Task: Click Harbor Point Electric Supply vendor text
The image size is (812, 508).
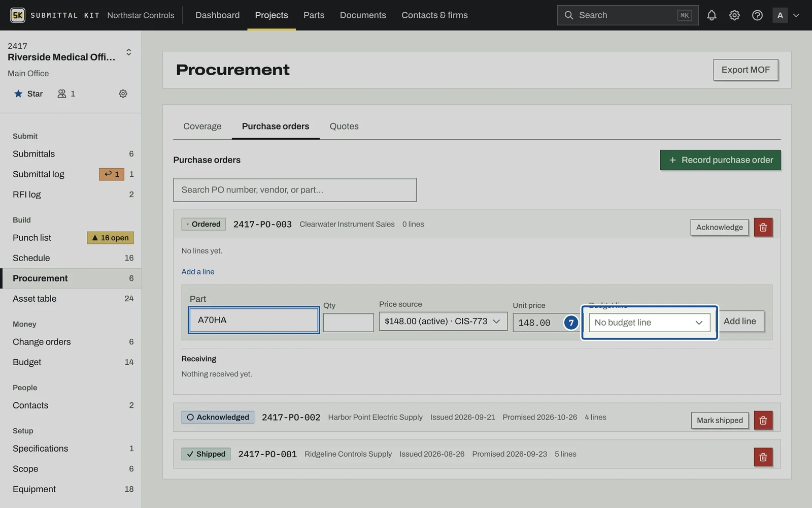Action: (x=375, y=417)
